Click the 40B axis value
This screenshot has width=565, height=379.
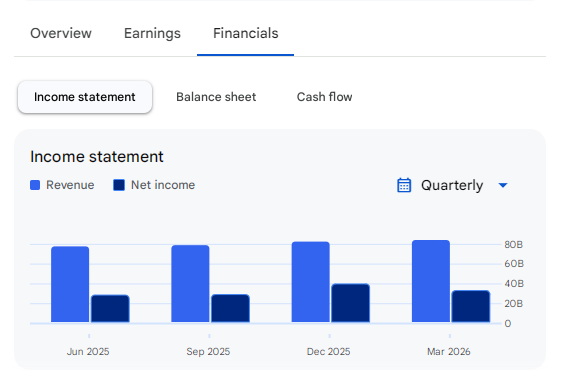(514, 284)
